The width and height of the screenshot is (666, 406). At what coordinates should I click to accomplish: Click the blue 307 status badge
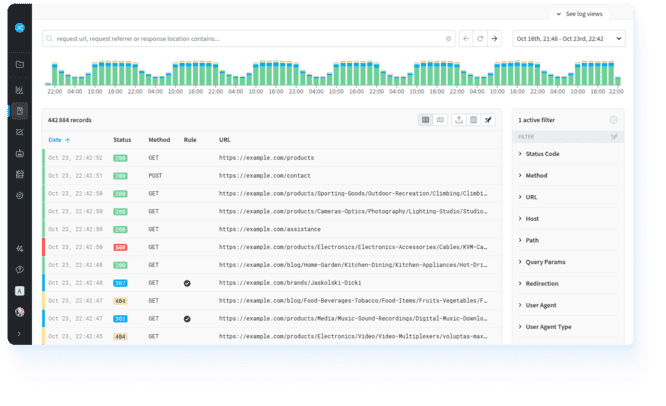click(x=120, y=283)
